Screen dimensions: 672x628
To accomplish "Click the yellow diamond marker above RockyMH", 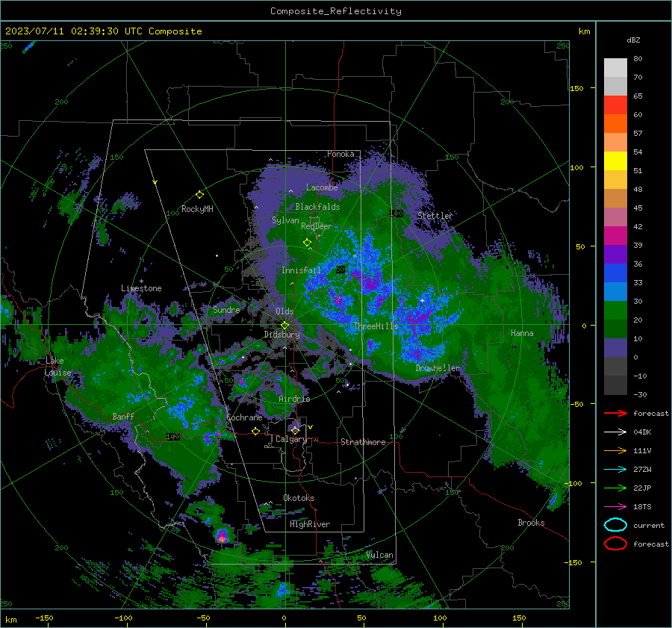I will (x=199, y=195).
